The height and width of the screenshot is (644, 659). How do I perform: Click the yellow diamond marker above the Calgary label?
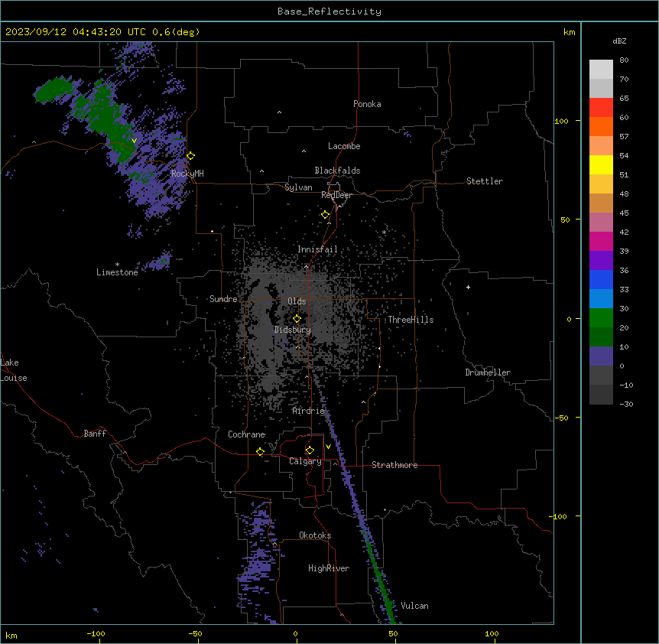tap(310, 450)
